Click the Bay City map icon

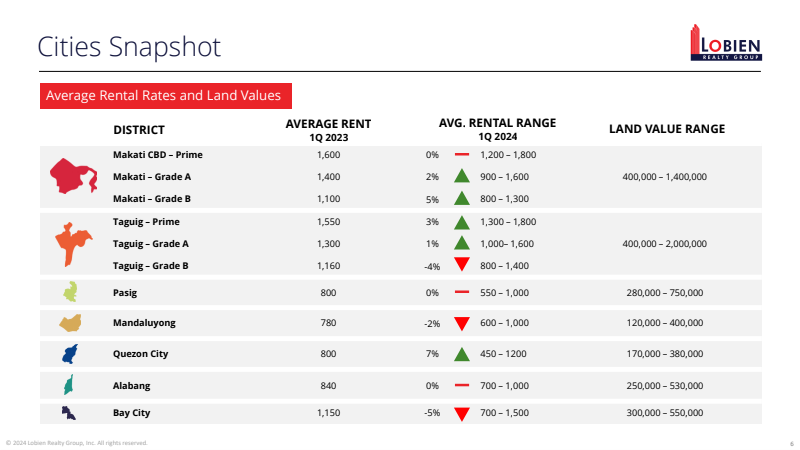click(69, 412)
